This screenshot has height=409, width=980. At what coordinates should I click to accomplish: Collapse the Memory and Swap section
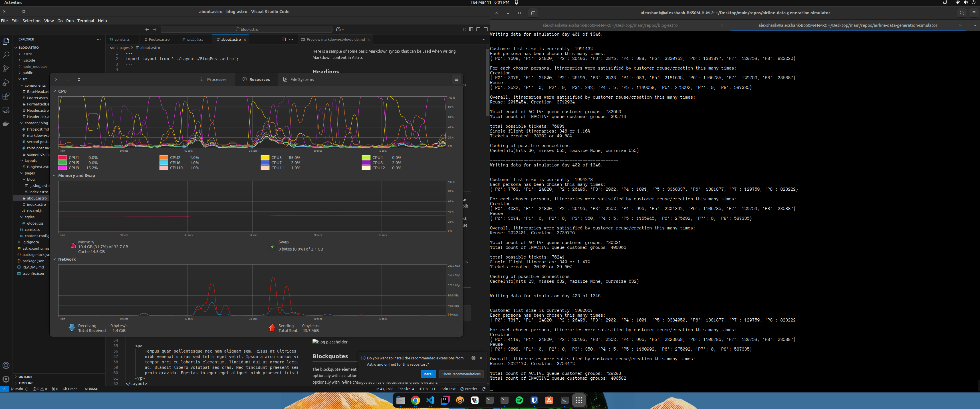pos(55,176)
